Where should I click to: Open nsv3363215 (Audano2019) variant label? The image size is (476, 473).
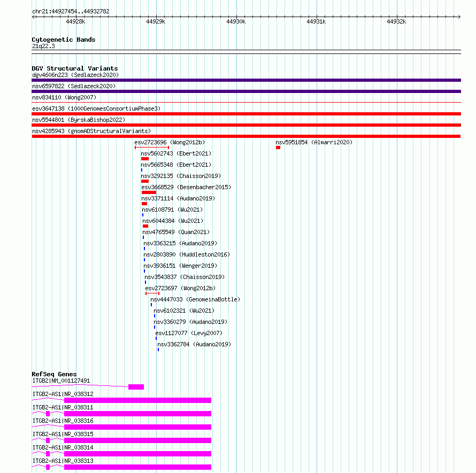pyautogui.click(x=180, y=243)
